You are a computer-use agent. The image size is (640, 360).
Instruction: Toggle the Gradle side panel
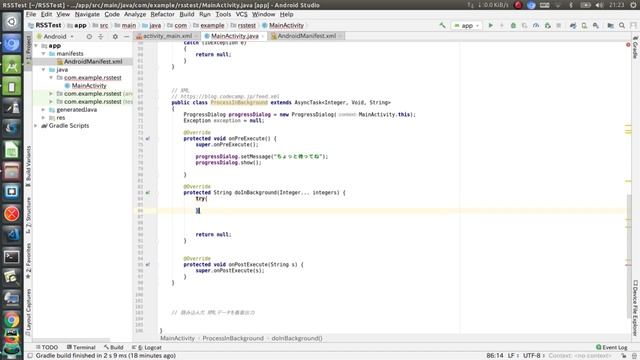pos(635,47)
